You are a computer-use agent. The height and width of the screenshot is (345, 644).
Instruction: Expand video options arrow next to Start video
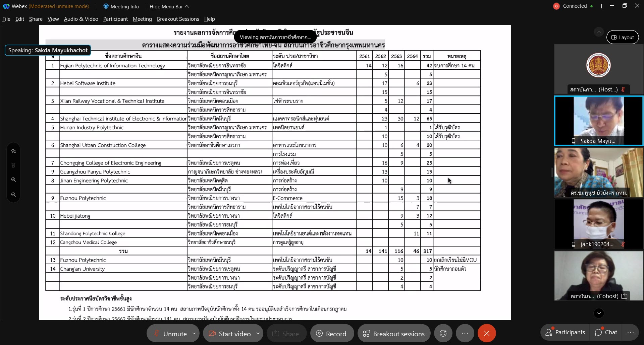(258, 333)
